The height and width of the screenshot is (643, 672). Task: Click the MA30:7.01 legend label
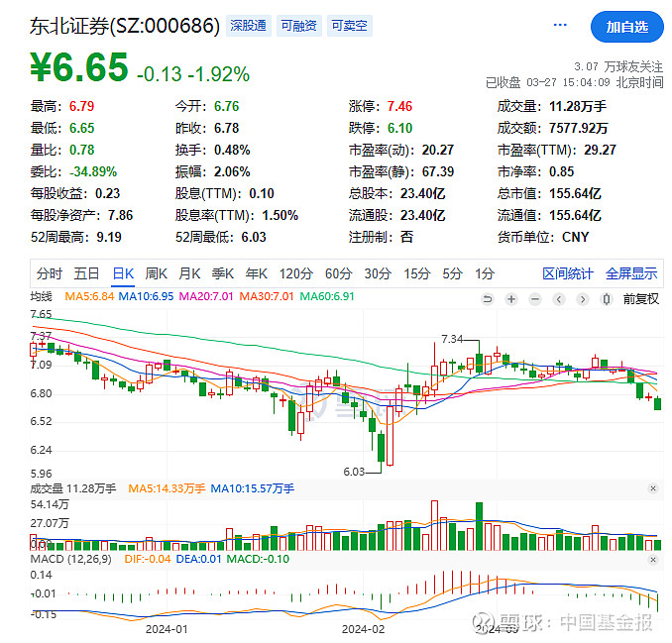tap(267, 296)
